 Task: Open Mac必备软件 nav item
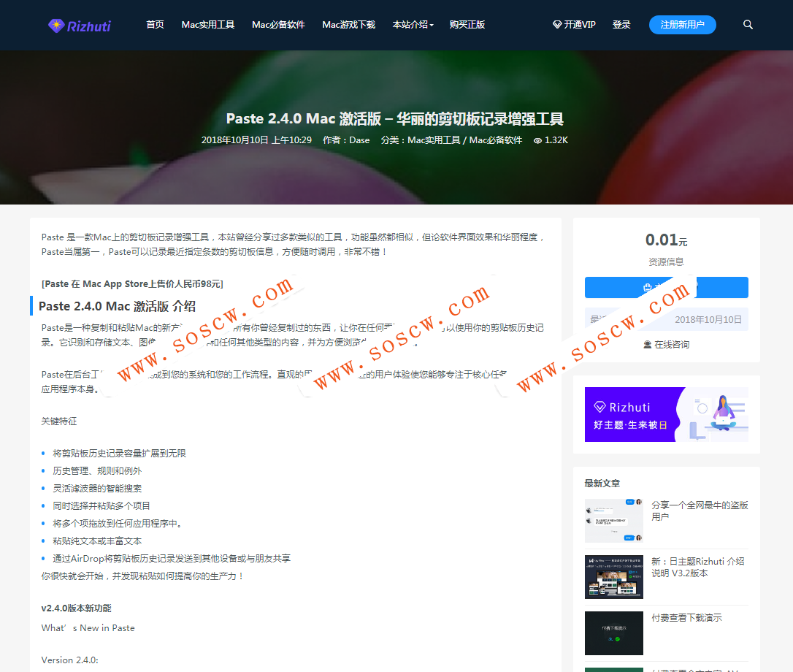point(278,25)
